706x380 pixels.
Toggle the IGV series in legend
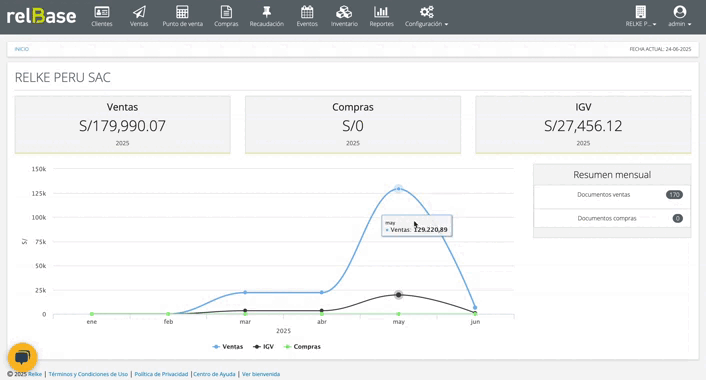coord(263,347)
